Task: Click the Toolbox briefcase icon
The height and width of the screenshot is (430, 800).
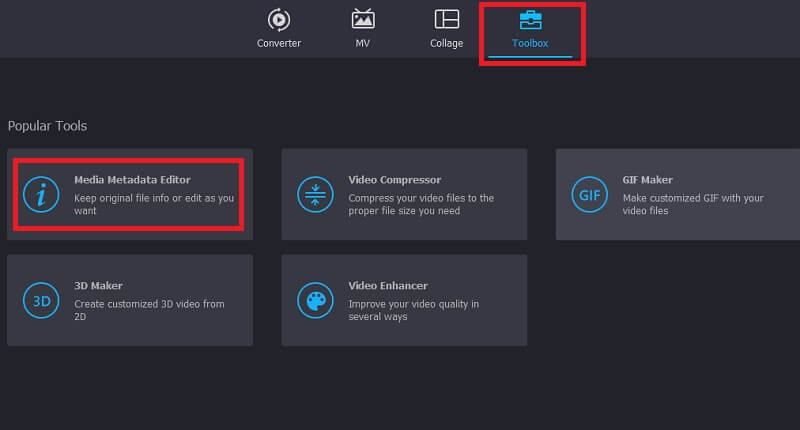Action: click(530, 20)
